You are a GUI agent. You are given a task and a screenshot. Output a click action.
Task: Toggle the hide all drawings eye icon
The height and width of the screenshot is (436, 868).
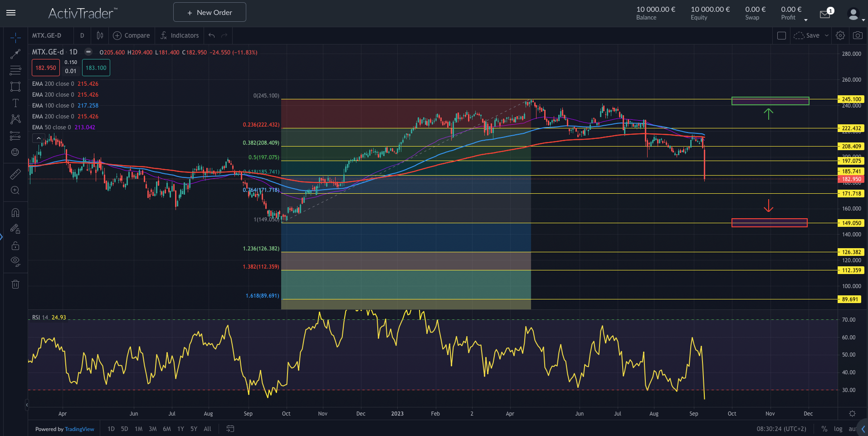coord(15,261)
